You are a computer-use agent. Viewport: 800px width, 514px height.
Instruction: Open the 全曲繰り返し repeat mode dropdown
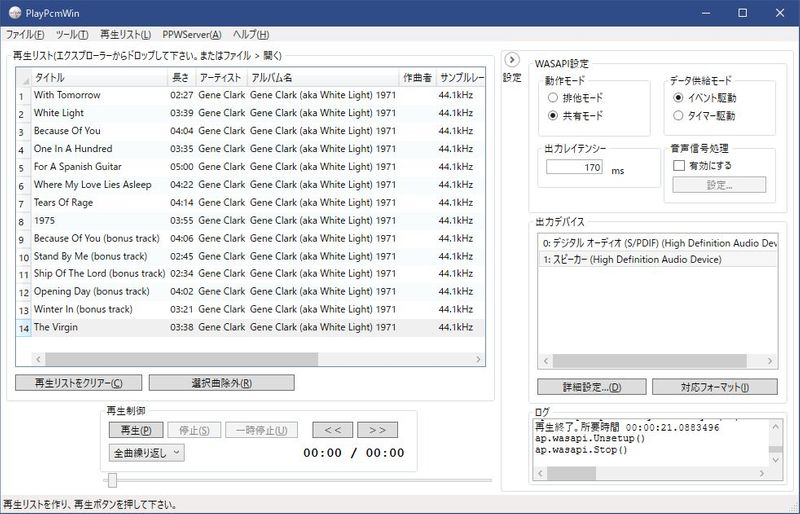coord(146,453)
